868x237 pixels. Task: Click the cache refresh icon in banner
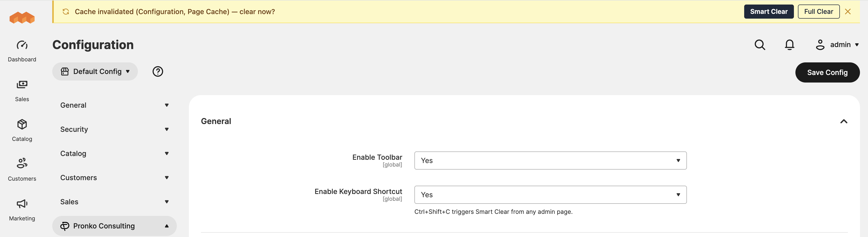pos(66,12)
